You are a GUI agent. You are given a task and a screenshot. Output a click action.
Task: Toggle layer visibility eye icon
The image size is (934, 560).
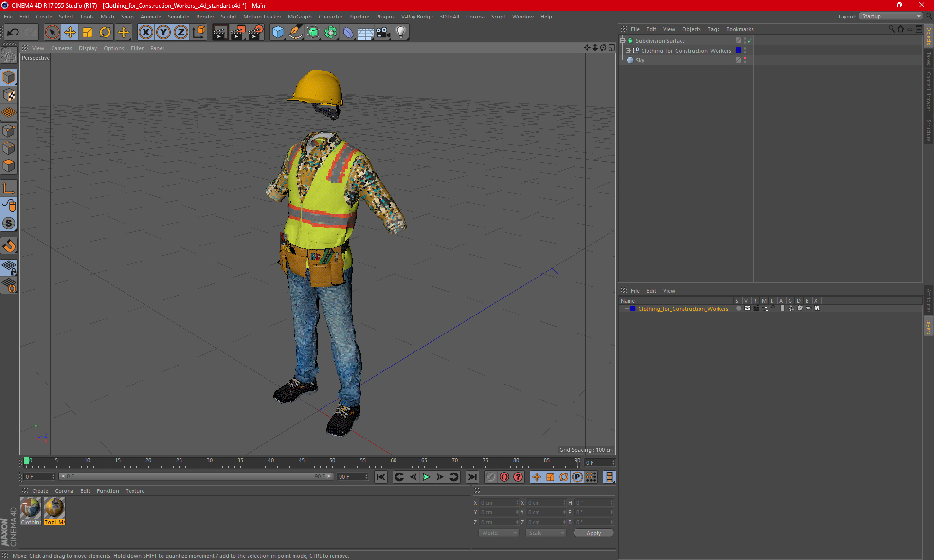pos(747,308)
